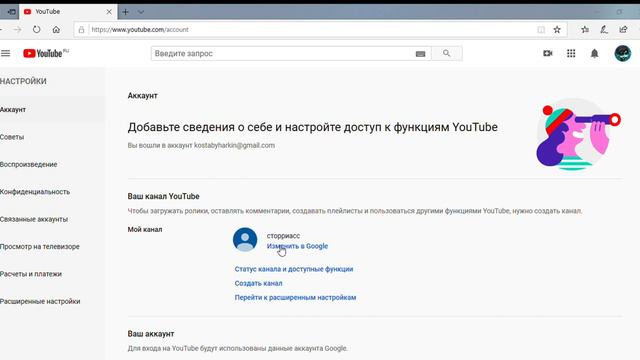This screenshot has width=640, height=360.
Task: Open a new tab with the plus button
Action: [125, 12]
